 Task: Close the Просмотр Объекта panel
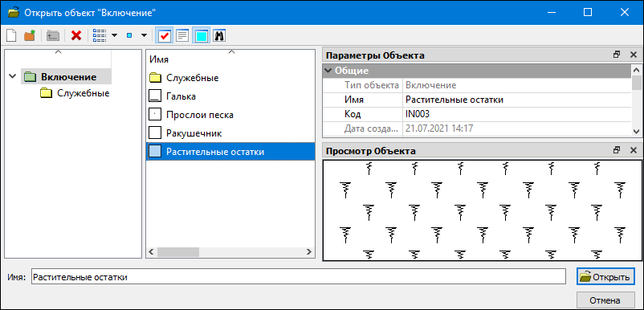coord(633,150)
